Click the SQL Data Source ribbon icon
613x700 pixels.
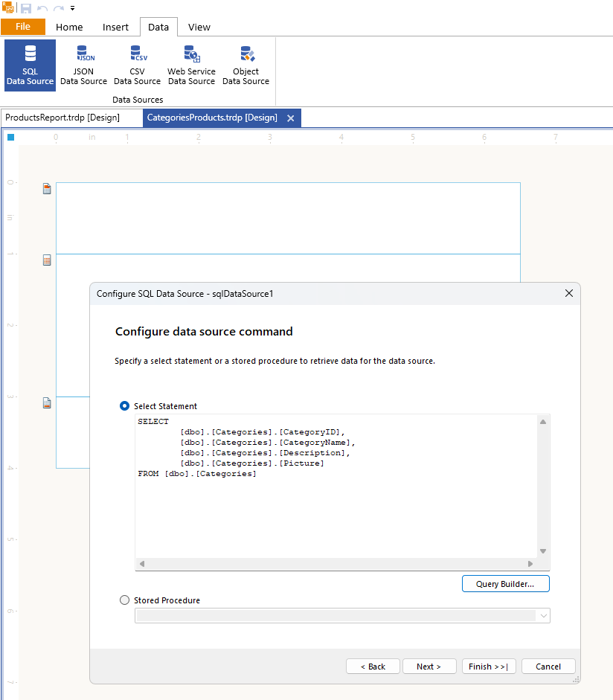(x=30, y=65)
